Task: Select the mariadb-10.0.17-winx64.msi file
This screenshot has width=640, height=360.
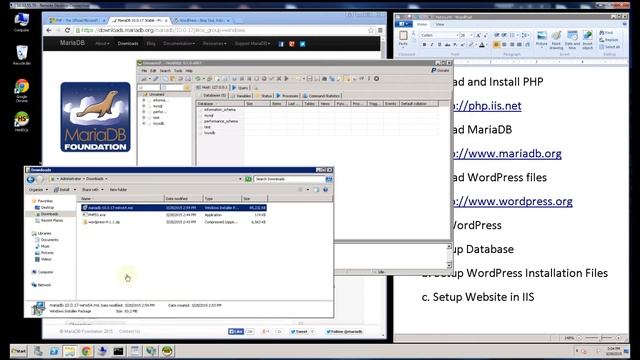Action: (x=174, y=208)
